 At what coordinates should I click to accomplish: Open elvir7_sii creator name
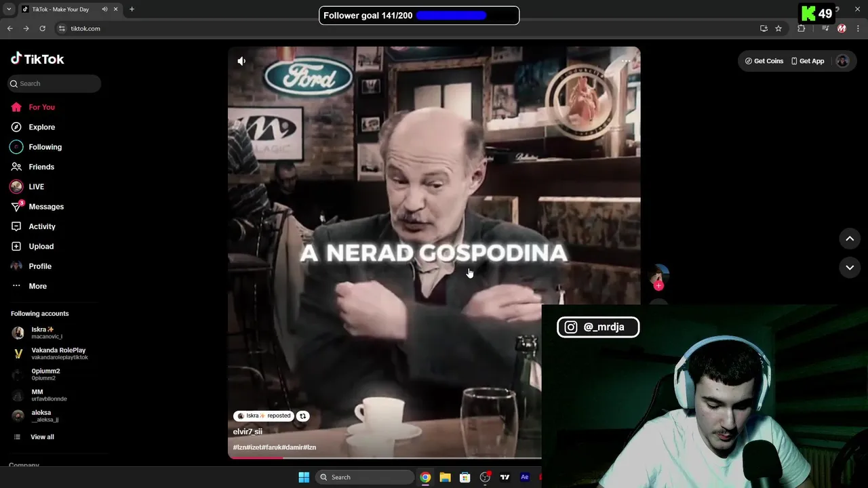pyautogui.click(x=248, y=432)
